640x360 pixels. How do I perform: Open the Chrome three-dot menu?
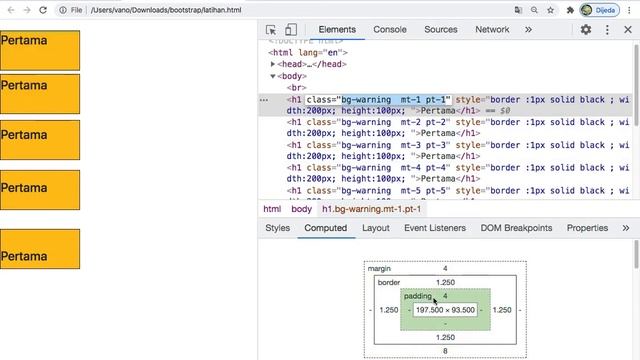[629, 10]
